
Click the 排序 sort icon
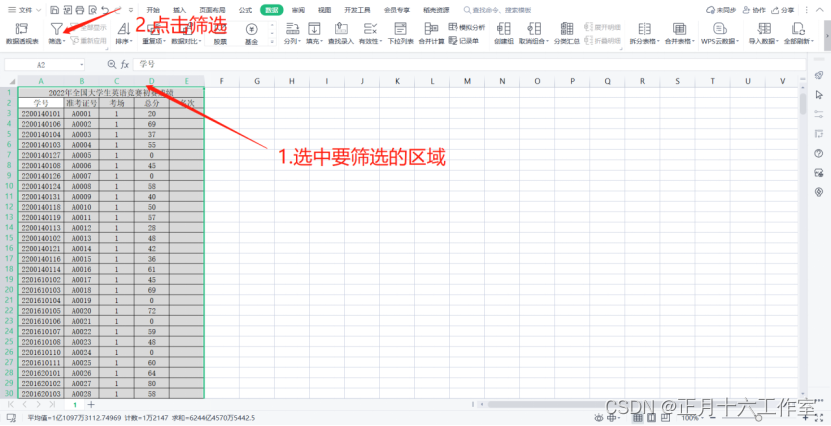coord(123,29)
